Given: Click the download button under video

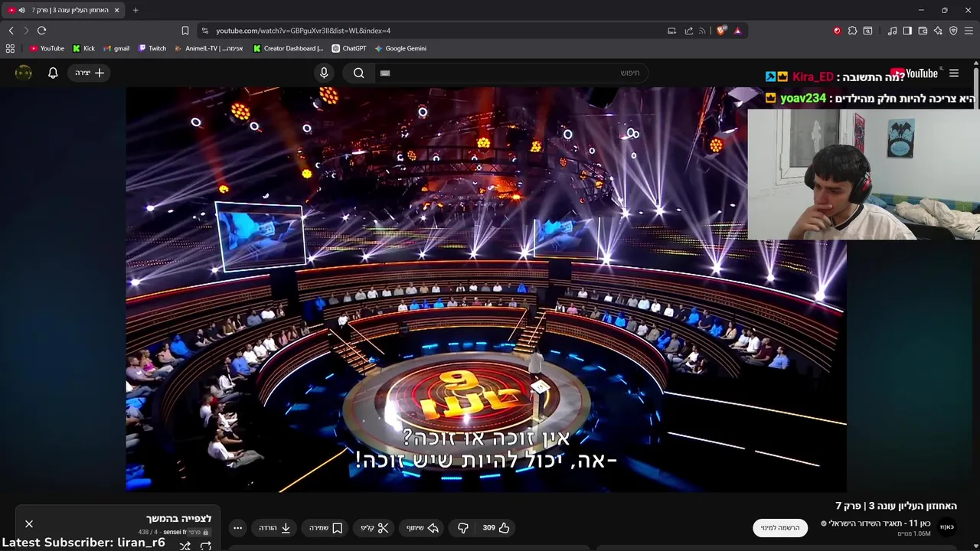Looking at the screenshot, I should [275, 527].
